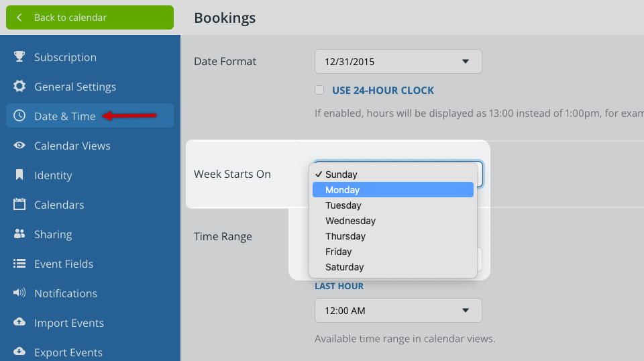Choose Friday in the weekday list
Image resolution: width=644 pixels, height=361 pixels.
(x=392, y=252)
